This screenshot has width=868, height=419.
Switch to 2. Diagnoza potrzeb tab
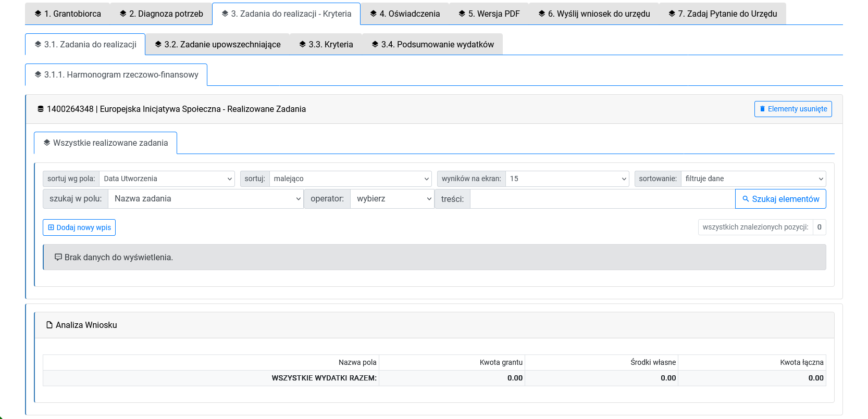tap(161, 14)
